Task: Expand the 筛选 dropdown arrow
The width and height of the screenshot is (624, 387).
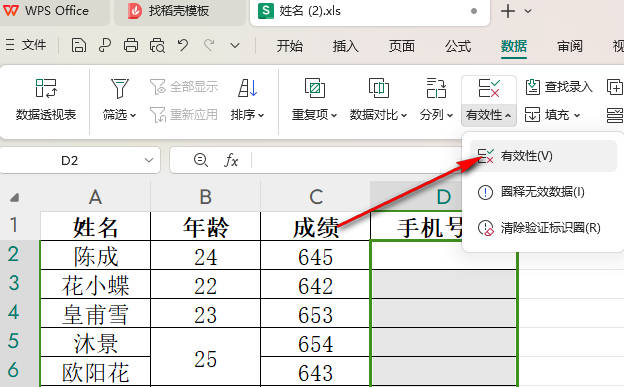Action: pos(133,115)
